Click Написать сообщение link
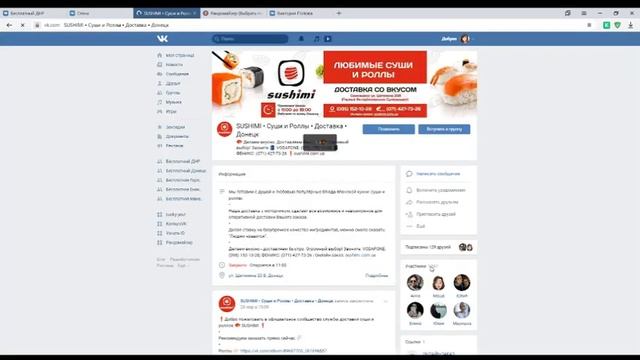This screenshot has height=360, width=640. coord(438,174)
